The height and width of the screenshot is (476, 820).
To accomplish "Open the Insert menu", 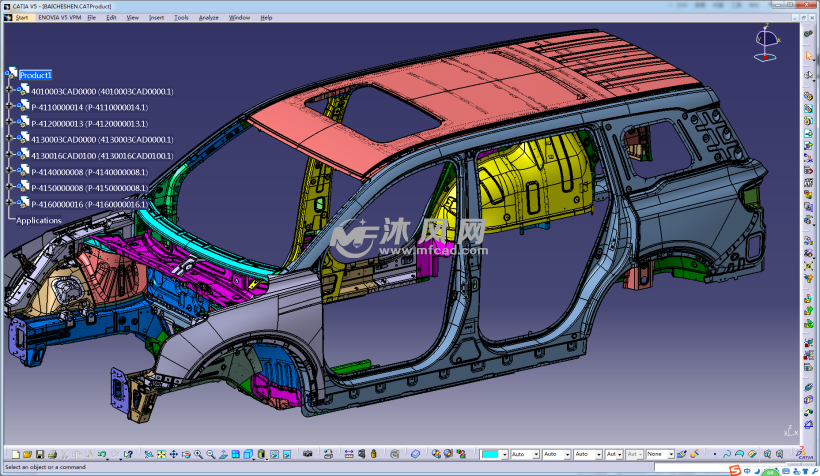I will (156, 17).
